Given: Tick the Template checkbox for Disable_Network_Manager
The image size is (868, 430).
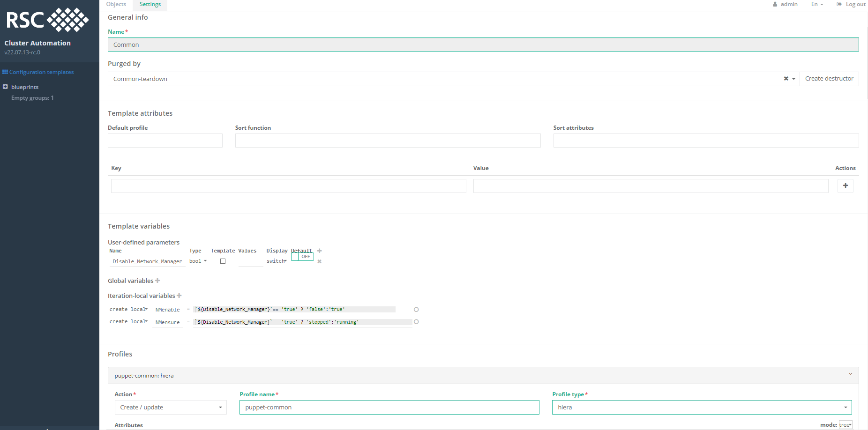Looking at the screenshot, I should [x=223, y=261].
